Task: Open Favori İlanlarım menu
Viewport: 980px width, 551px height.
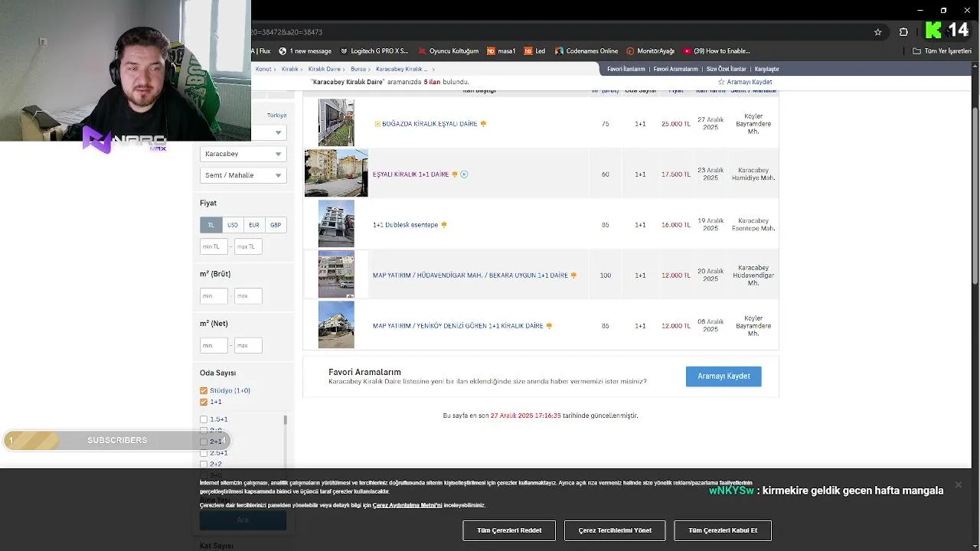Action: click(x=626, y=69)
